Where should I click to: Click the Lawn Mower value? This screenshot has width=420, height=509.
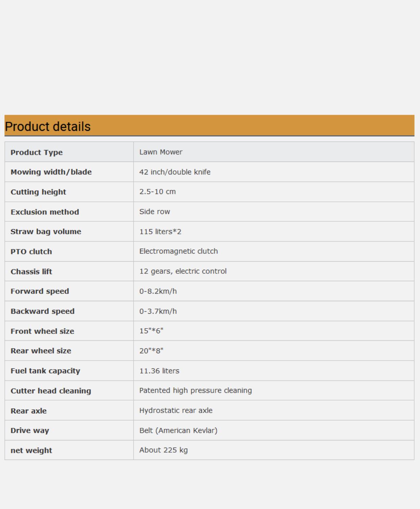[x=161, y=152]
